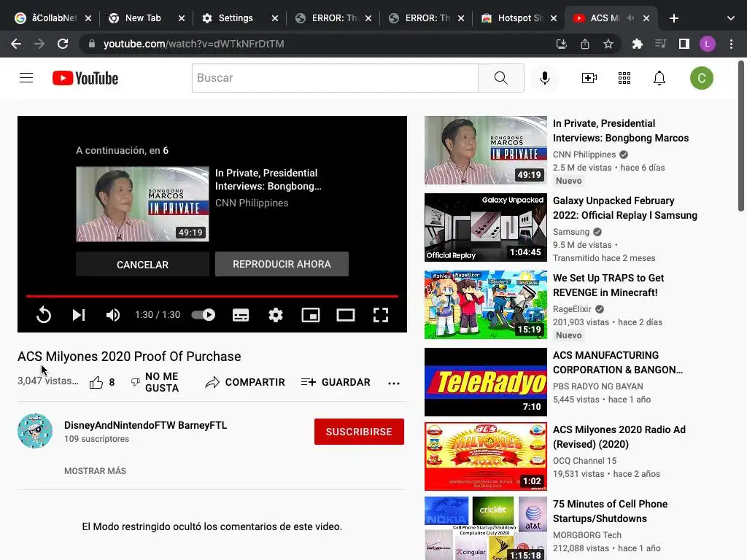Open DisneyAndNintendoFTW BarneyFTL channel name

point(145,425)
